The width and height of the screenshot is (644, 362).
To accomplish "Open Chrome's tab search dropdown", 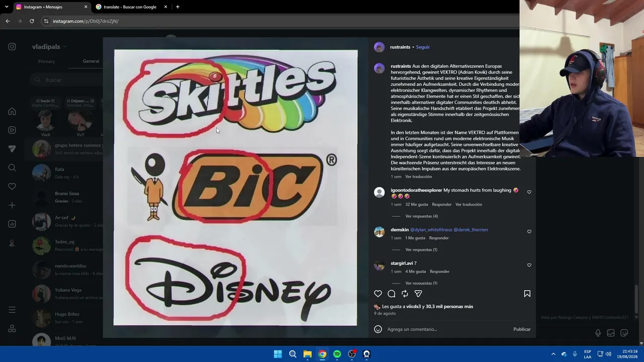I will (x=7, y=7).
